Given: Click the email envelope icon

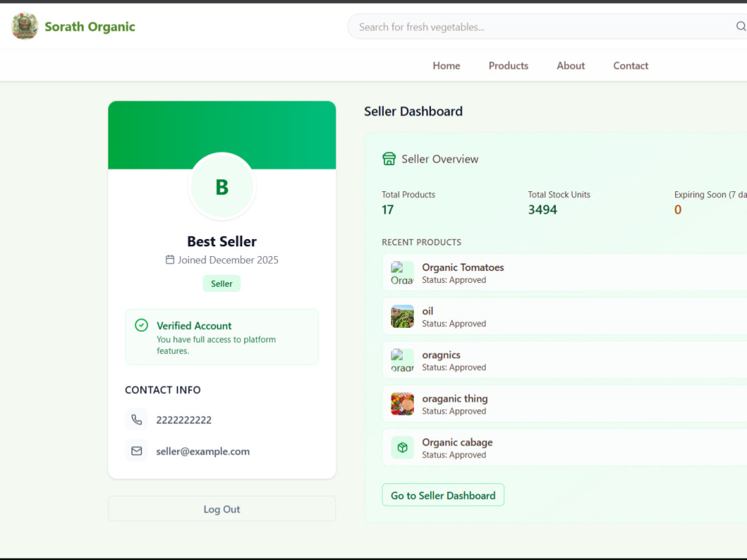Looking at the screenshot, I should click(137, 450).
